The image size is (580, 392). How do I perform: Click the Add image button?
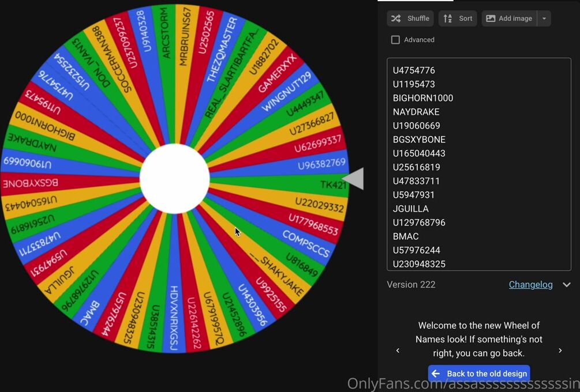coord(509,18)
